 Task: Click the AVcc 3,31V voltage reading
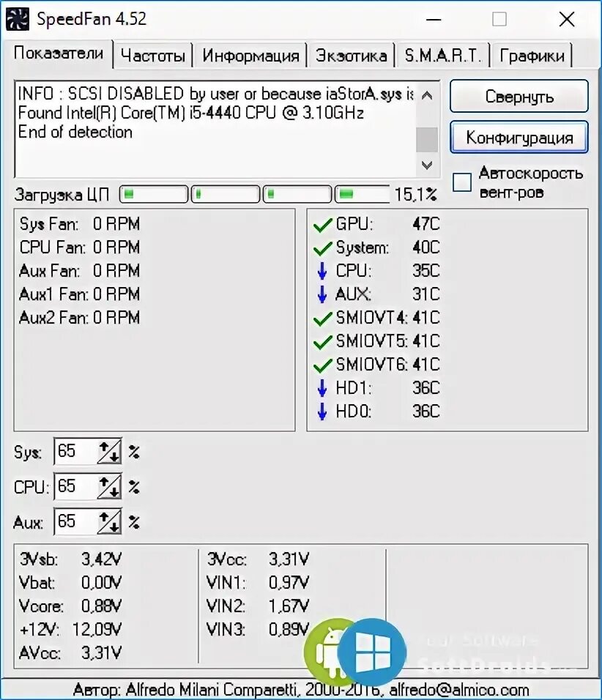(x=70, y=653)
